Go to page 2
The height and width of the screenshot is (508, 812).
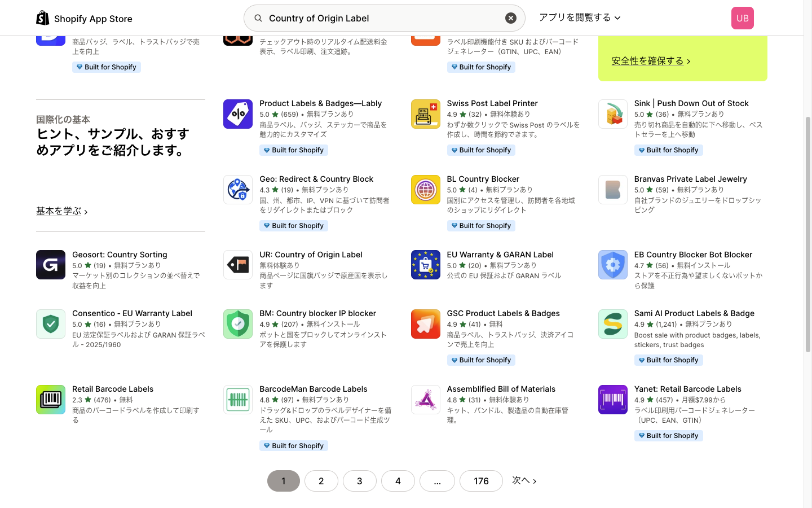point(321,481)
